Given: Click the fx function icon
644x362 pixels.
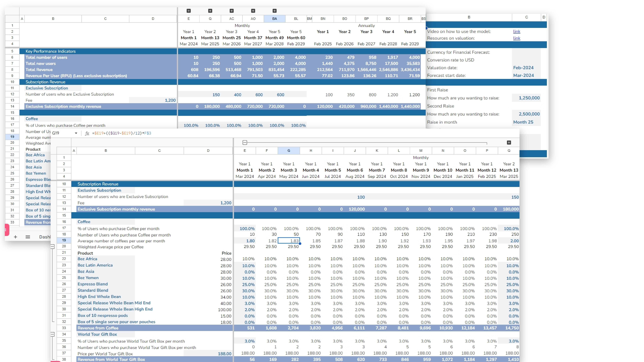Looking at the screenshot, I should coord(87,133).
